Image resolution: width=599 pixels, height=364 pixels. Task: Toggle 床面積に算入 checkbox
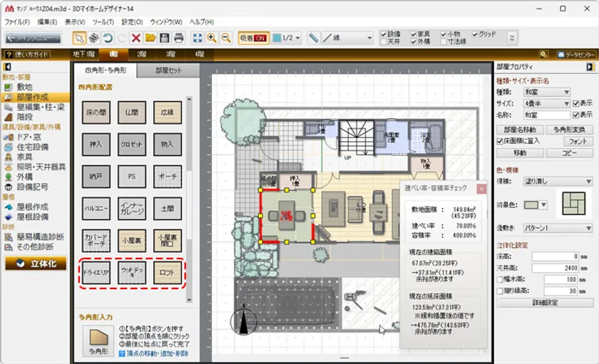click(500, 142)
